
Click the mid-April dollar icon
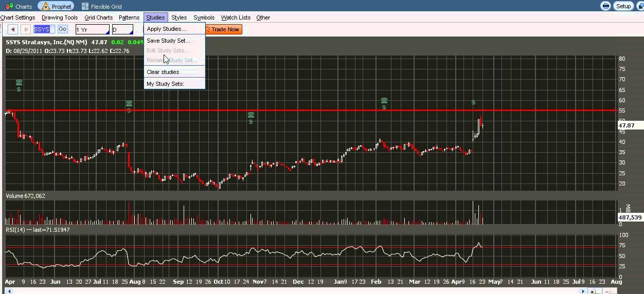473,103
